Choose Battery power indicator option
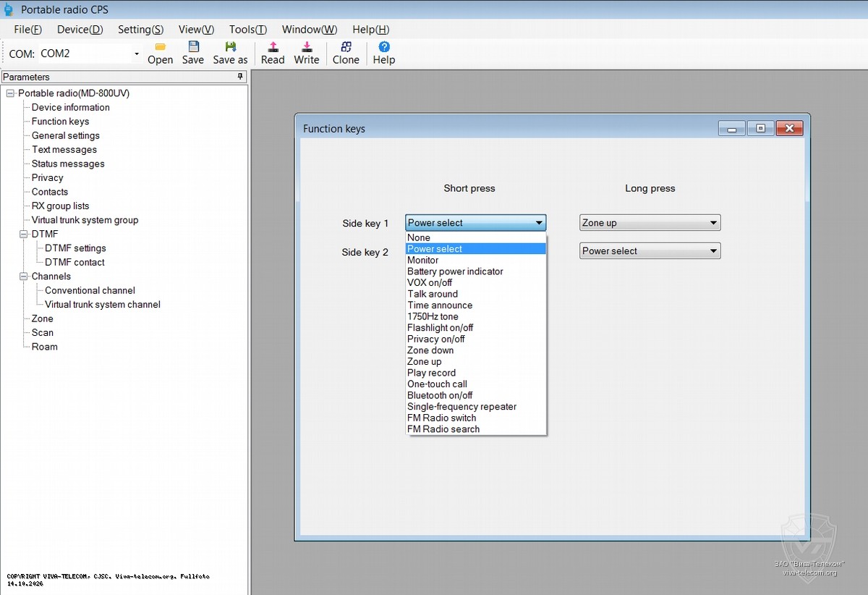 pos(476,271)
